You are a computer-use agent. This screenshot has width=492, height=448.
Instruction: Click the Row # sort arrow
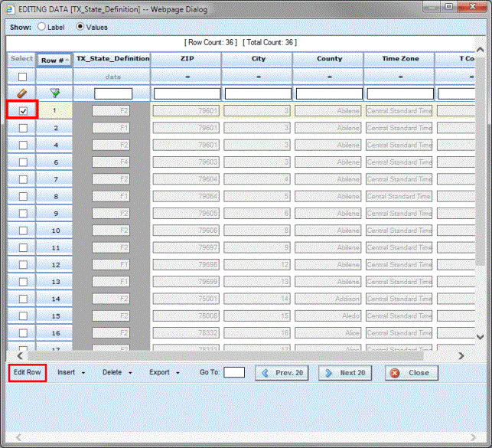tap(67, 60)
